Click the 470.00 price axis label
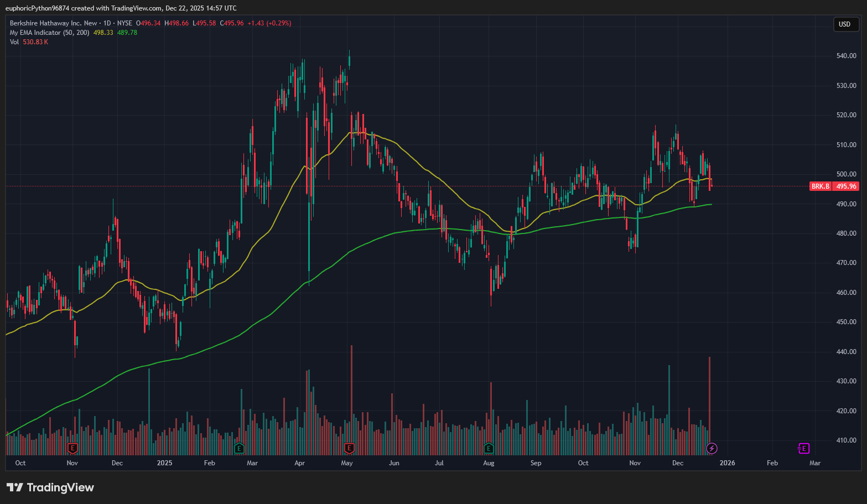The image size is (867, 504). click(x=847, y=263)
